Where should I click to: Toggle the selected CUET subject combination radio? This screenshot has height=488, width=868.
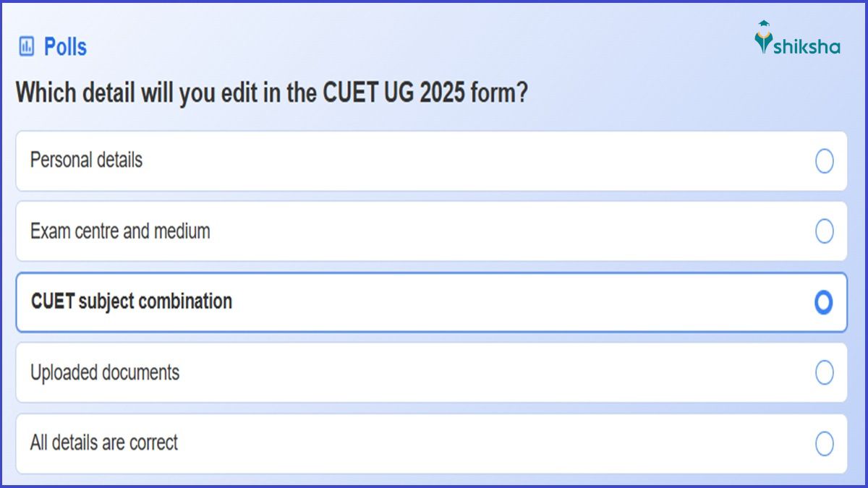point(823,302)
